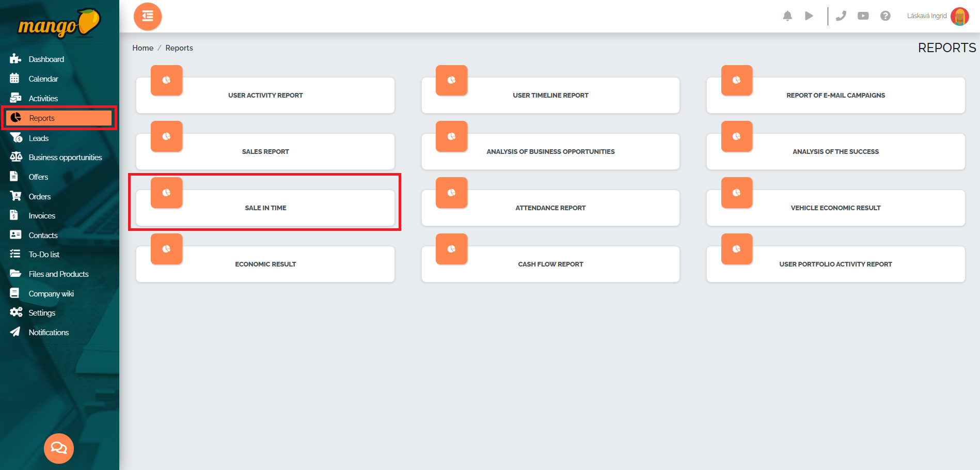Open Dashboard from the sidebar
Image resolution: width=980 pixels, height=470 pixels.
coord(46,59)
